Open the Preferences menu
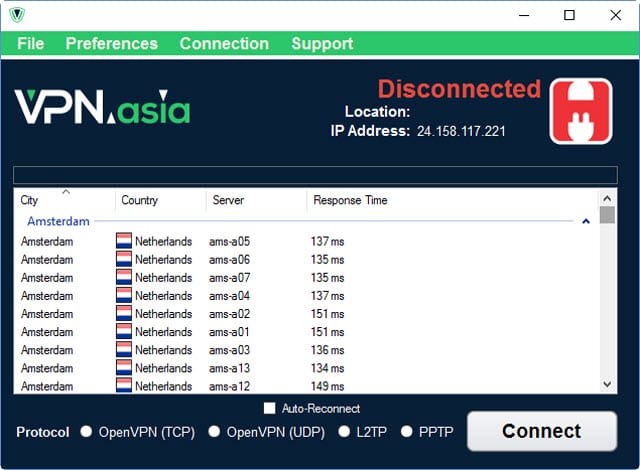640x470 pixels. tap(111, 43)
